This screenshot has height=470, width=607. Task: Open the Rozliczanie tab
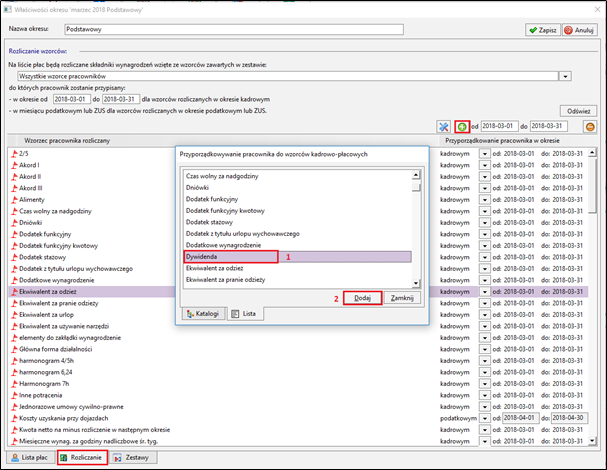pyautogui.click(x=82, y=458)
